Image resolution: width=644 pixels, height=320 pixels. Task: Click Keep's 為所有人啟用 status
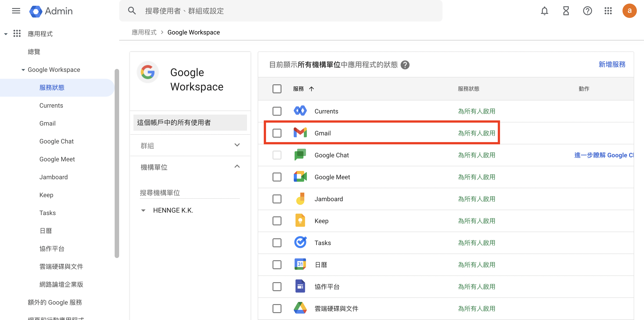(477, 221)
